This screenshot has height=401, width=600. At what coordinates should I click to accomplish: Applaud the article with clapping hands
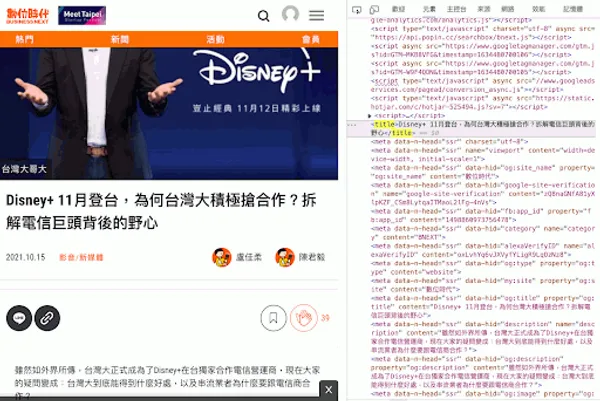click(x=303, y=318)
